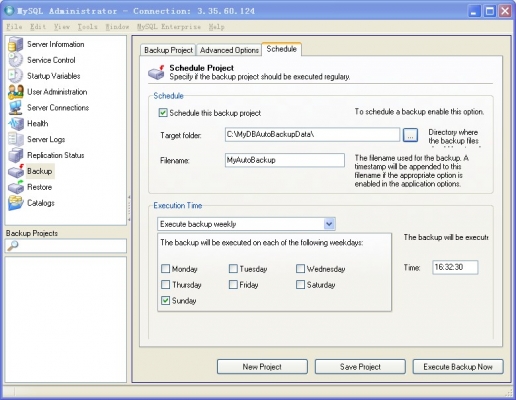Click Execute Backup Now button
The image size is (516, 400).
click(458, 367)
